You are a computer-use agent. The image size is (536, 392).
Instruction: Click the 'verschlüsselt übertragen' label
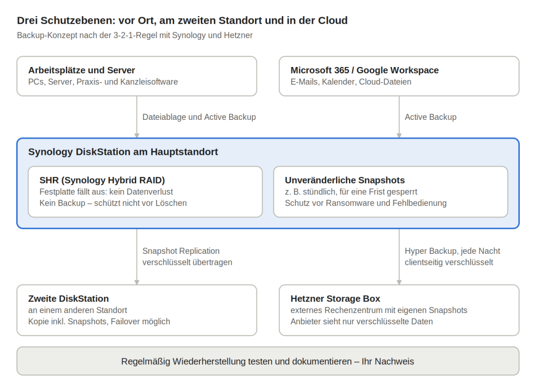click(187, 262)
